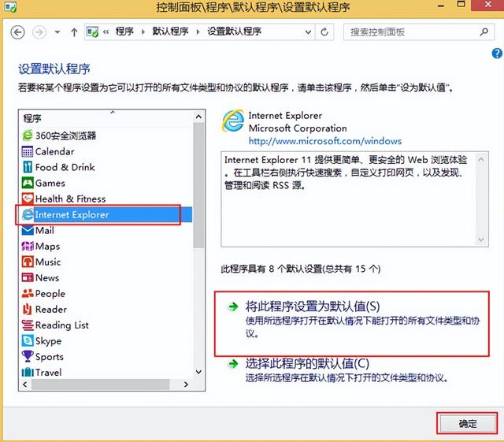Click the forward navigation arrow
Viewport: 504px width, 442px height.
(x=39, y=32)
